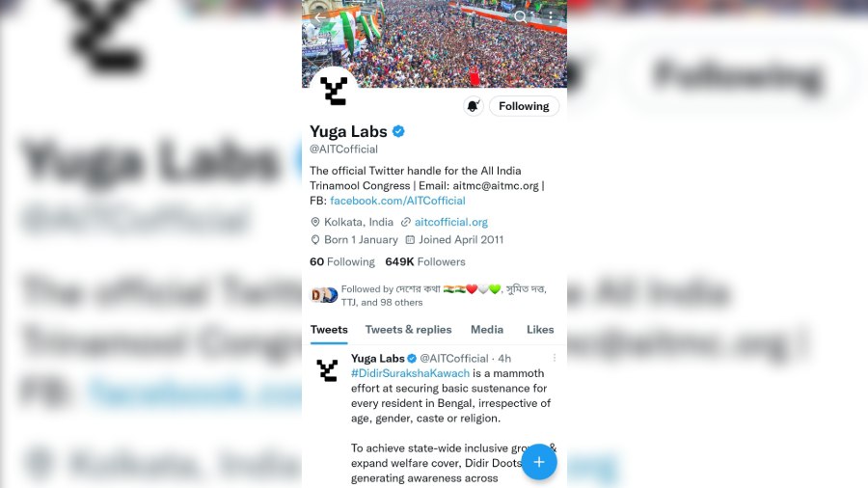Open the Yuga Labs profile picture

pyautogui.click(x=334, y=91)
